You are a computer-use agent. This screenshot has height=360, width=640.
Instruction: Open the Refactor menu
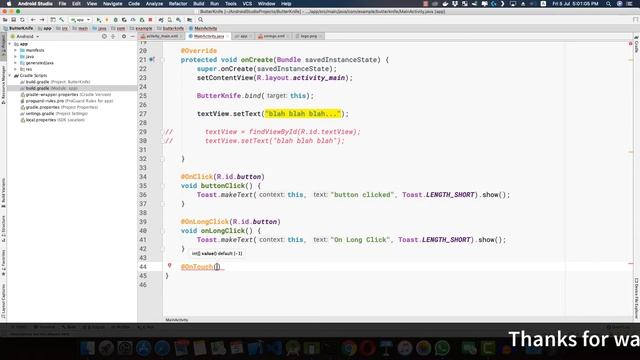coord(178,4)
